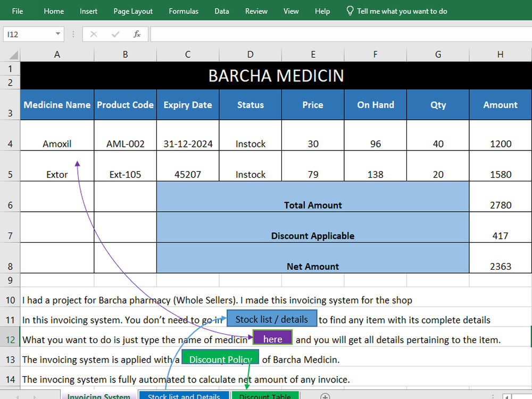532x399 pixels.
Task: Click the green Discount Policy button
Action: pyautogui.click(x=221, y=358)
